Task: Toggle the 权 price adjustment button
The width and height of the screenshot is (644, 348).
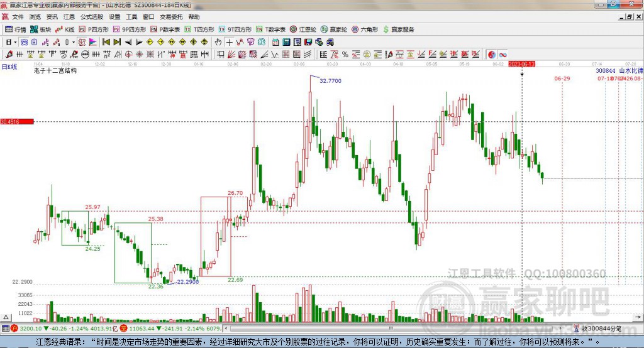Action: [x=82, y=42]
